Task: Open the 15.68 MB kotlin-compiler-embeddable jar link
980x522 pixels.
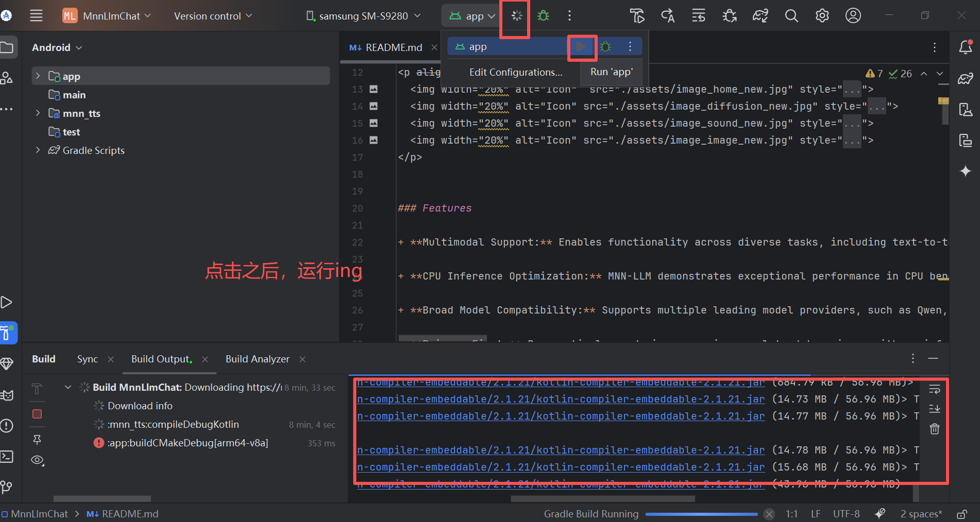Action: pyautogui.click(x=561, y=467)
